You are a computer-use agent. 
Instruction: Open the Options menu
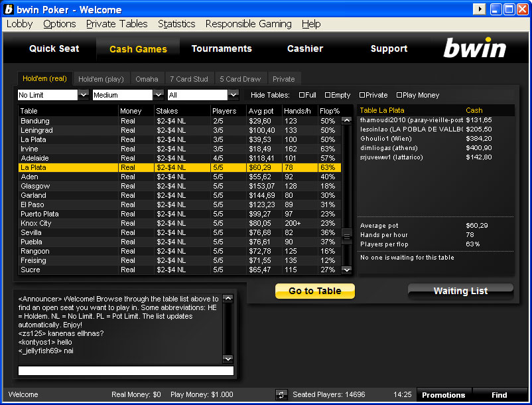click(60, 24)
